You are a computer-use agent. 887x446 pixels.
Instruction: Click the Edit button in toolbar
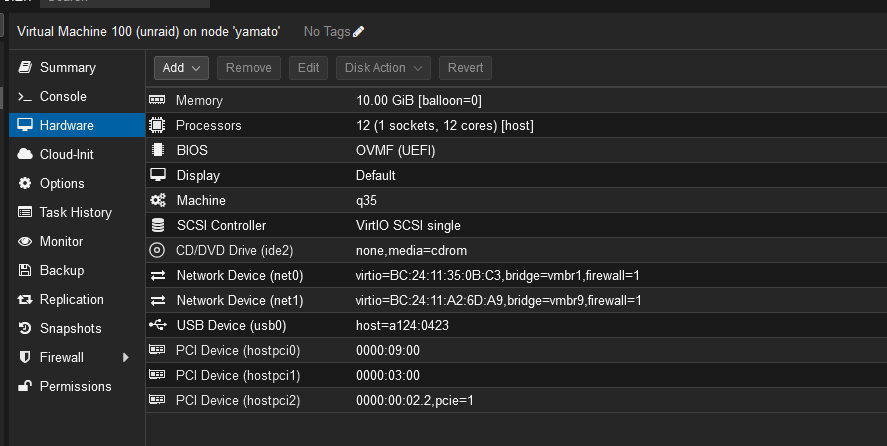tap(308, 68)
